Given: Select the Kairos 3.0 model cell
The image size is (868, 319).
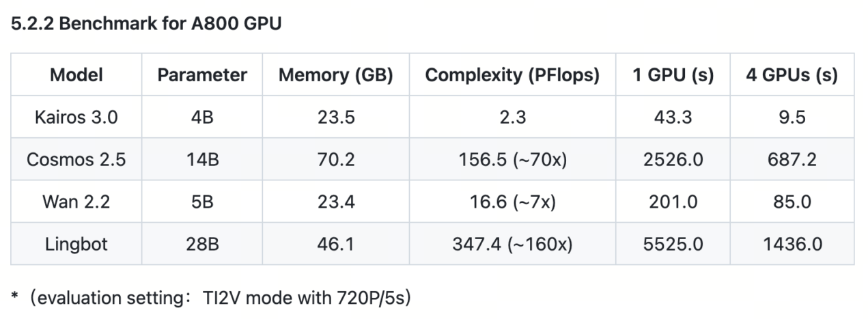Looking at the screenshot, I should [76, 117].
